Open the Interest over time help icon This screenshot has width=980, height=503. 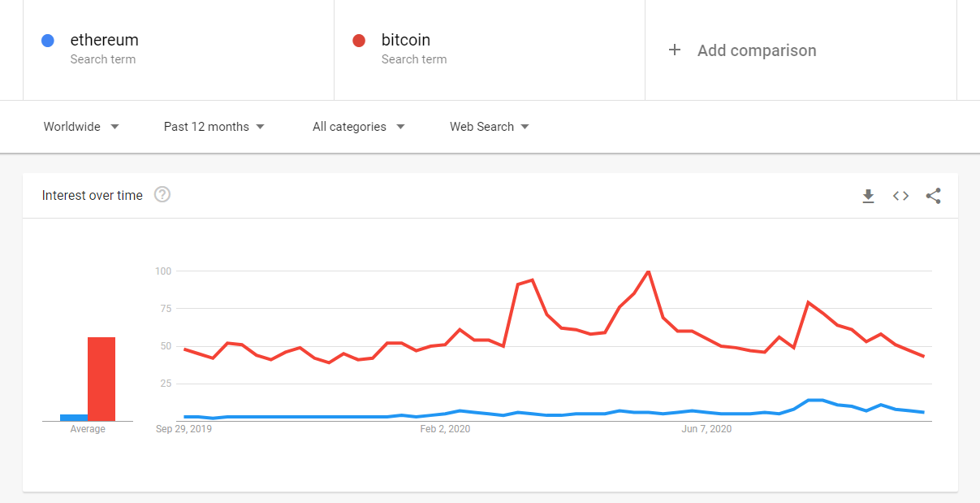[x=162, y=195]
